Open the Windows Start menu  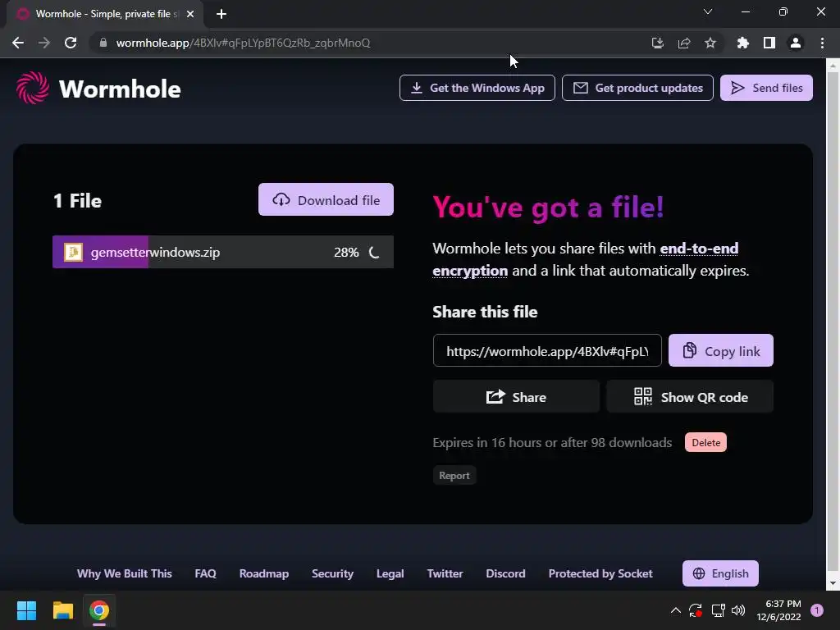coord(26,610)
